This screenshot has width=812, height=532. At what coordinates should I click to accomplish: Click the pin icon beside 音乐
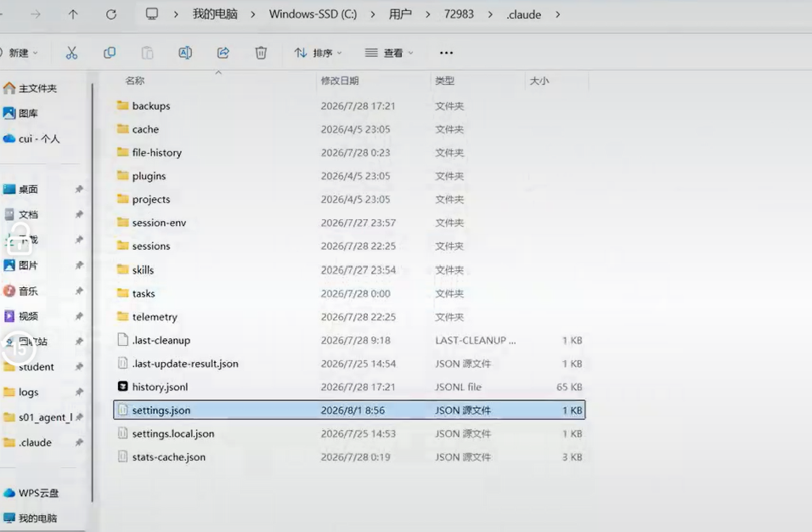[x=79, y=291]
